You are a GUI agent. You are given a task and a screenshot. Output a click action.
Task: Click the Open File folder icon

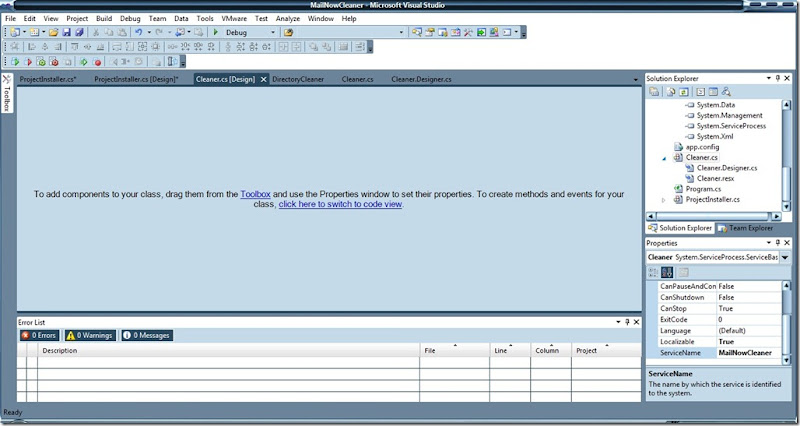coord(52,32)
